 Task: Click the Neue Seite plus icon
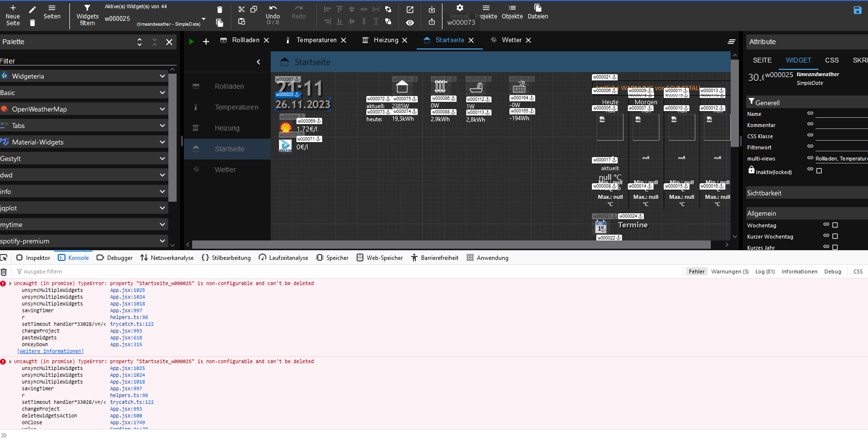point(13,8)
